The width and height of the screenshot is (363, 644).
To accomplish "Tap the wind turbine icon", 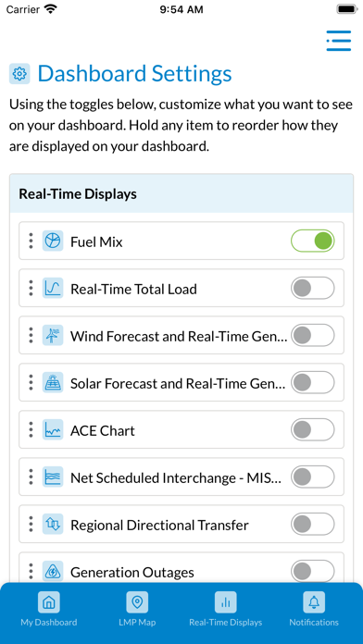I will point(53,336).
